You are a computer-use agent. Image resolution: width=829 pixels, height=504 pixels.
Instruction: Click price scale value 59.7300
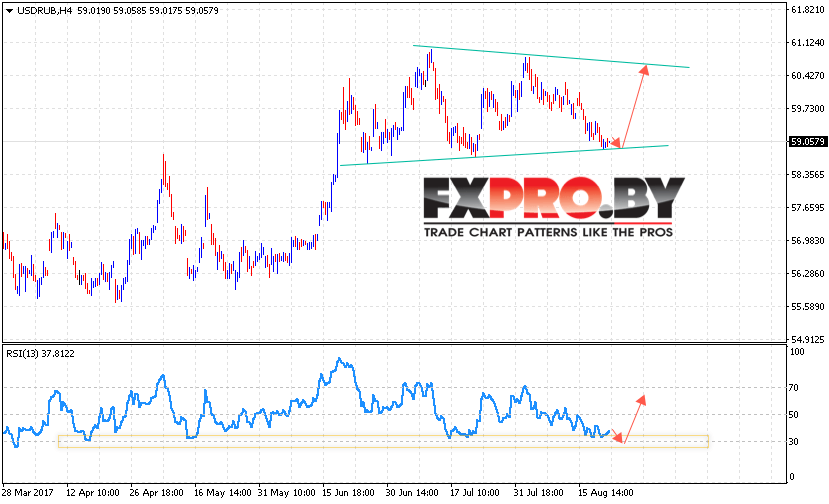pyautogui.click(x=807, y=108)
